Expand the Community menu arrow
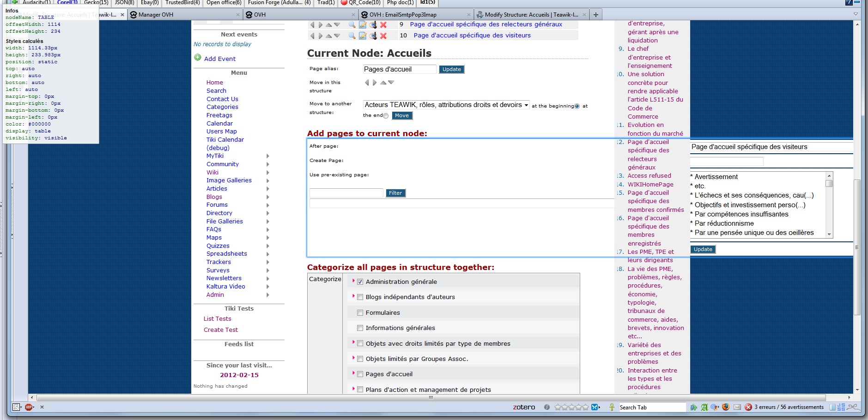 pos(267,164)
